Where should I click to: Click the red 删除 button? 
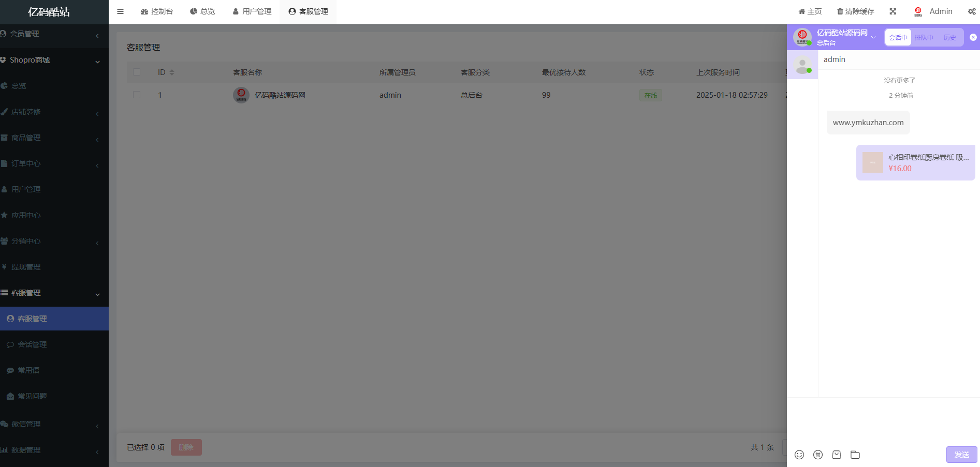(x=186, y=447)
